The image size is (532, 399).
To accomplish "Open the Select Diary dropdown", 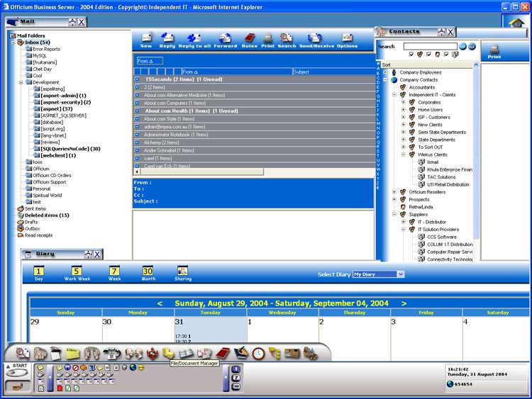I will [401, 274].
